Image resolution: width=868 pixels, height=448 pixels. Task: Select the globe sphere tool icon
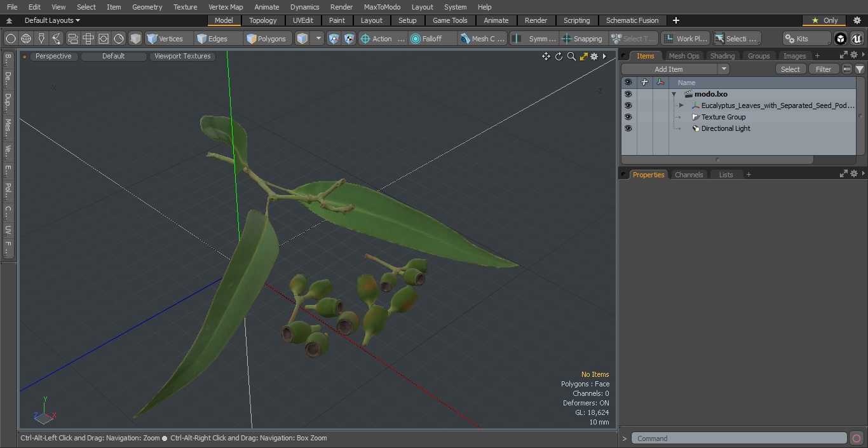point(26,39)
